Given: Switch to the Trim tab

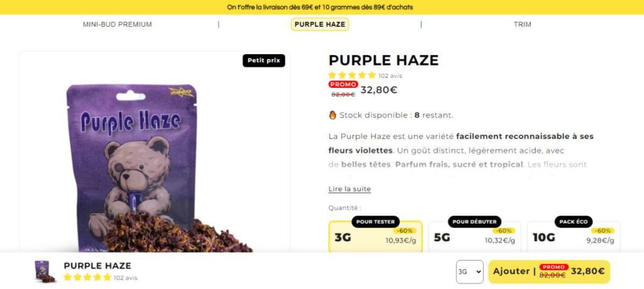Looking at the screenshot, I should coord(523,25).
